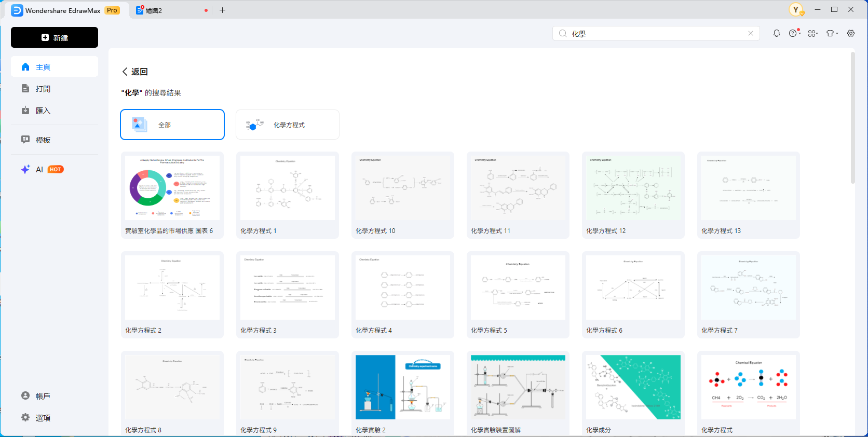This screenshot has height=437, width=868.
Task: Open the 打開 sidebar item
Action: [x=43, y=89]
